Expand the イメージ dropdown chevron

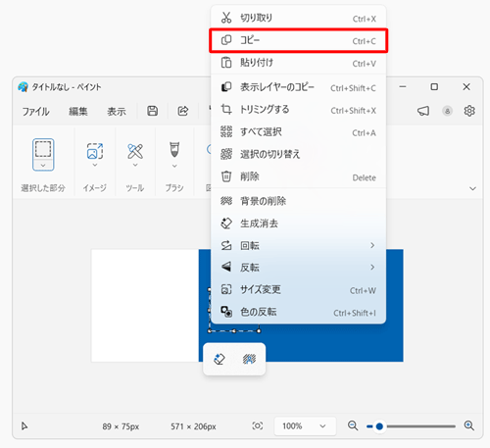click(95, 165)
